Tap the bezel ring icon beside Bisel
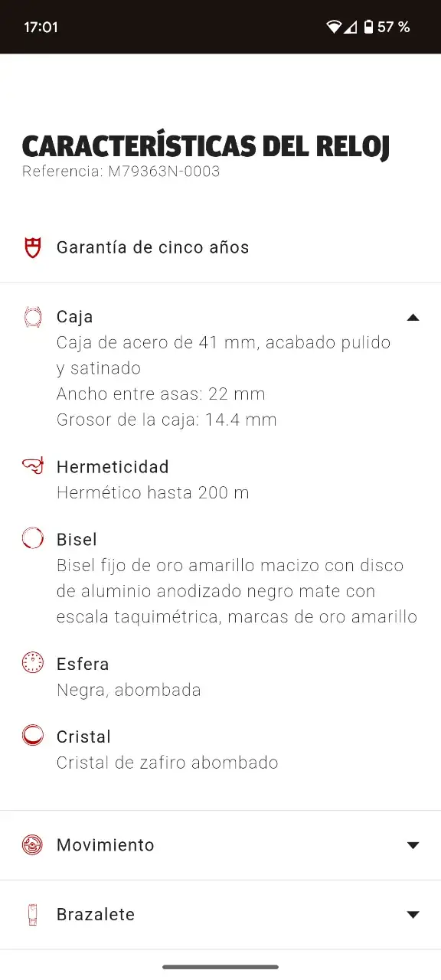 point(32,538)
